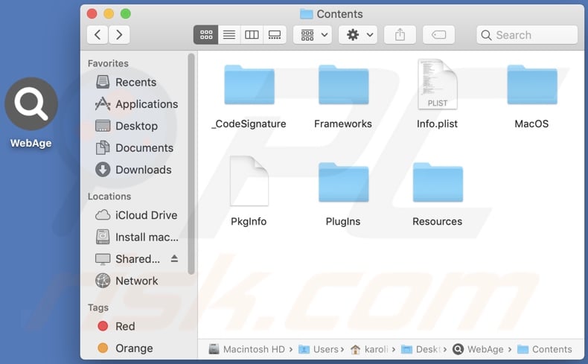This screenshot has width=588, height=364.
Task: Select the Install mac... volume
Action: (x=136, y=237)
